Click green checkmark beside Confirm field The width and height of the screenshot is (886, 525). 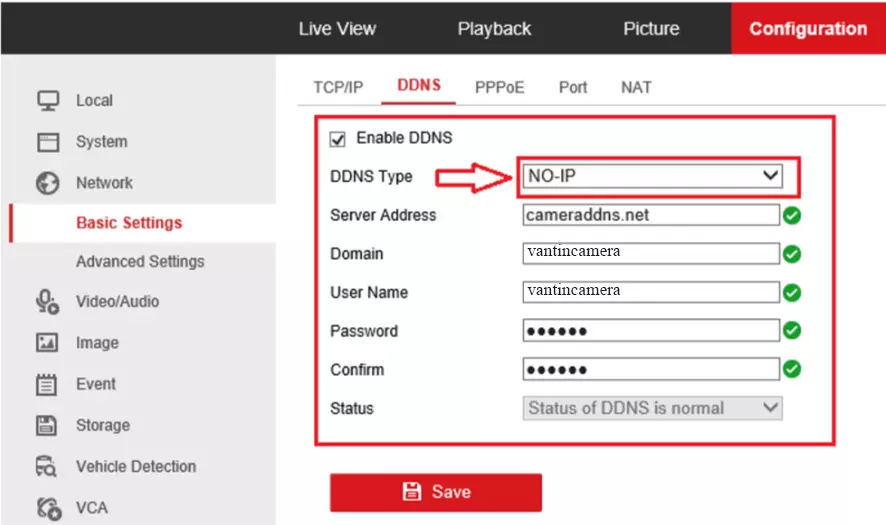coord(792,369)
